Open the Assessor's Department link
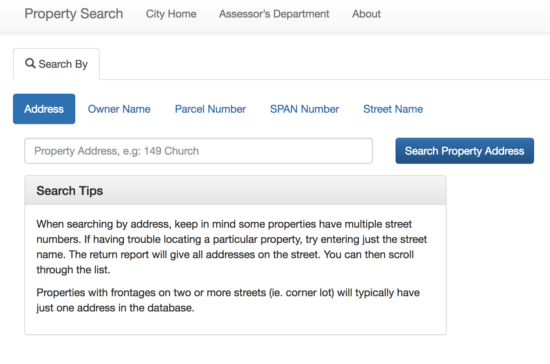The image size is (550, 364). [274, 14]
